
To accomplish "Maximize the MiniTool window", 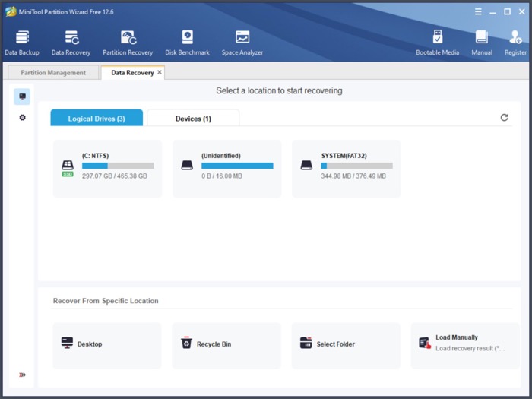I will pos(507,12).
